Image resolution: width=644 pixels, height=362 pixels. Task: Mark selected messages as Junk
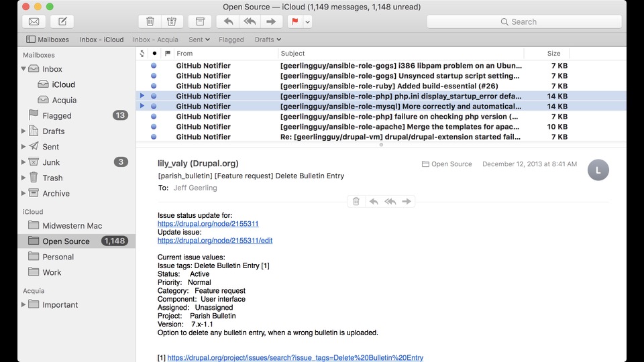tap(172, 21)
